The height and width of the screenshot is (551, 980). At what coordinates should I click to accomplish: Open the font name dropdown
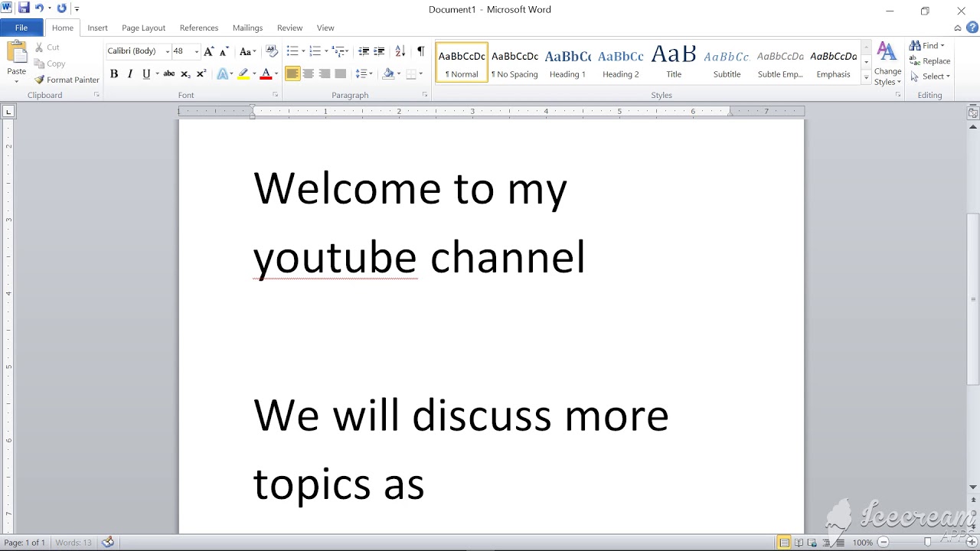[168, 51]
